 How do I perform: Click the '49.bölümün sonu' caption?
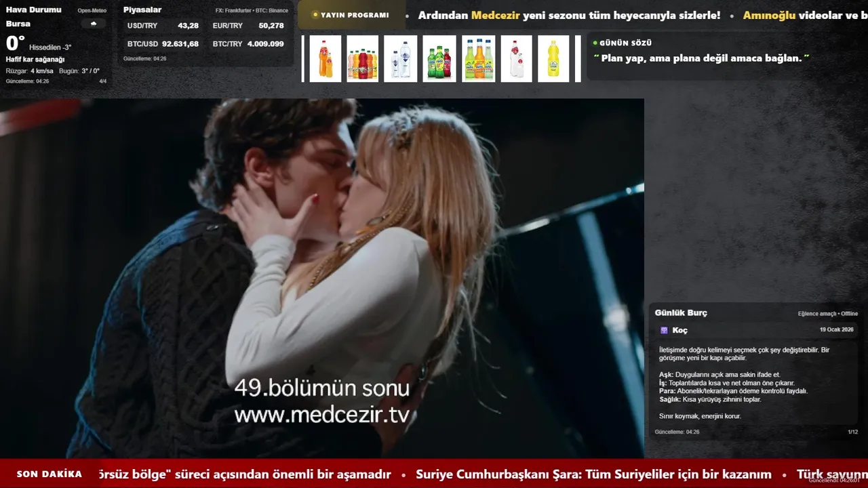click(x=322, y=388)
